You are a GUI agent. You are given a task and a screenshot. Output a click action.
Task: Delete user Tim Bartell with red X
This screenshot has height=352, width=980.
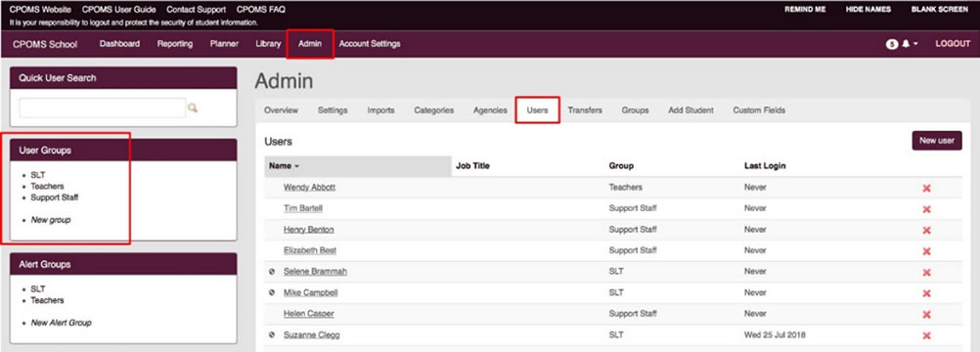click(x=926, y=209)
